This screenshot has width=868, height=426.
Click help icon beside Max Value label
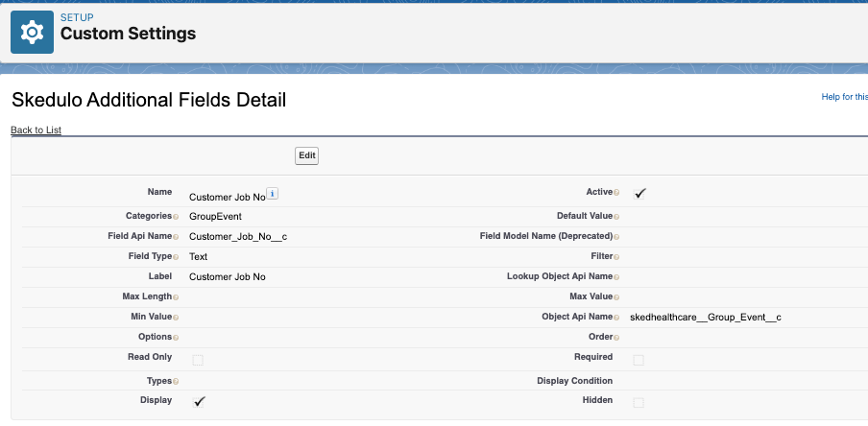click(616, 297)
